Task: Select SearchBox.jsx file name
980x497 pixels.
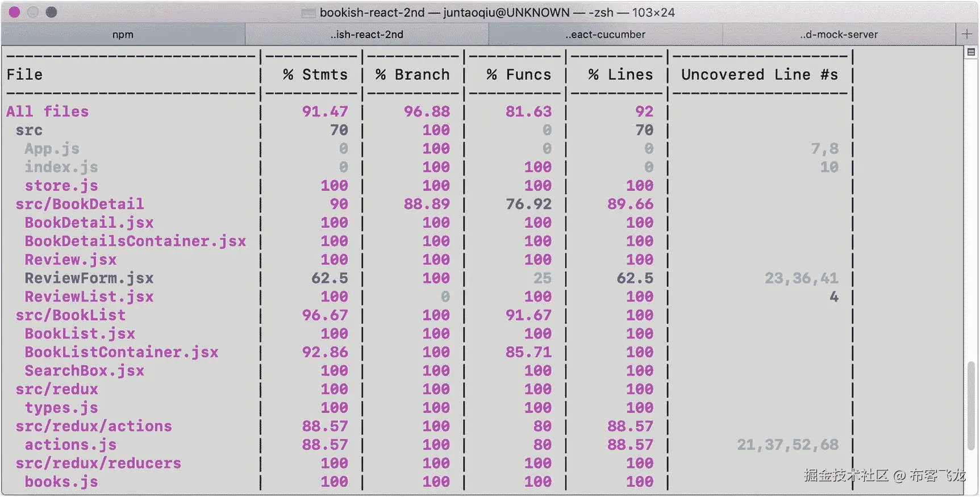Action: [x=84, y=371]
